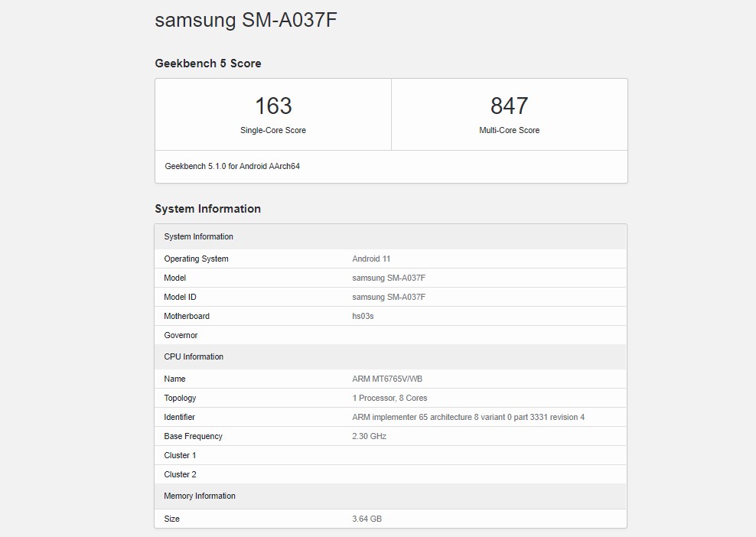Select the '3.64 GB' memory value
The image size is (756, 537).
tap(367, 519)
